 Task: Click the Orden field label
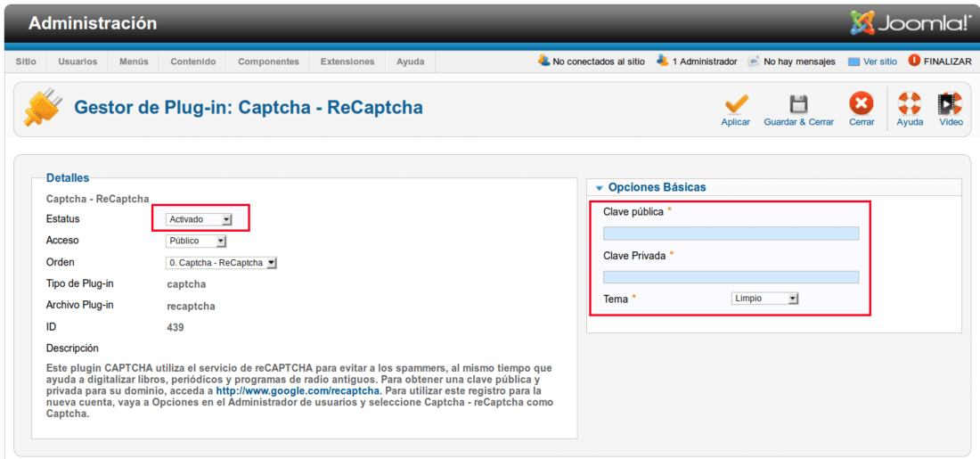[x=60, y=262]
